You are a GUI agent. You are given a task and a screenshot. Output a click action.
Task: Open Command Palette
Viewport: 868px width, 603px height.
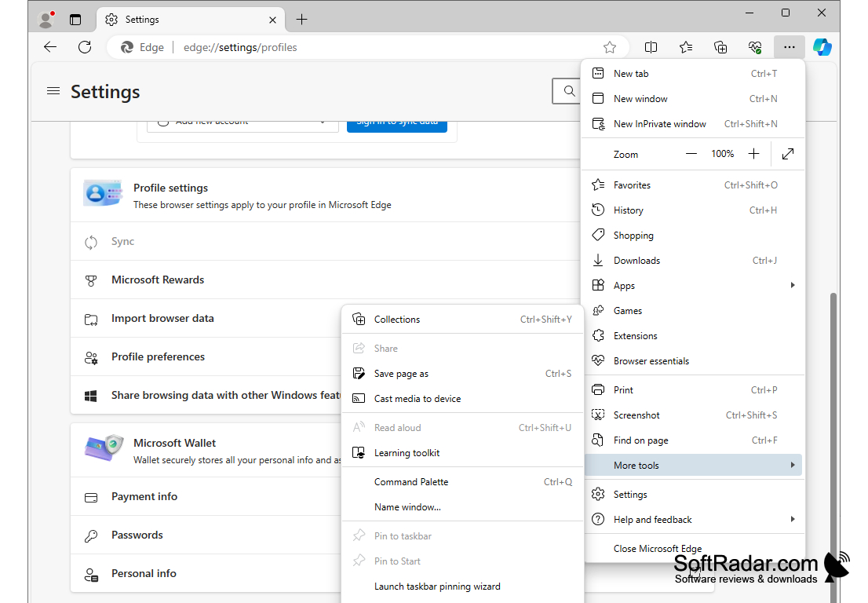[462, 482]
